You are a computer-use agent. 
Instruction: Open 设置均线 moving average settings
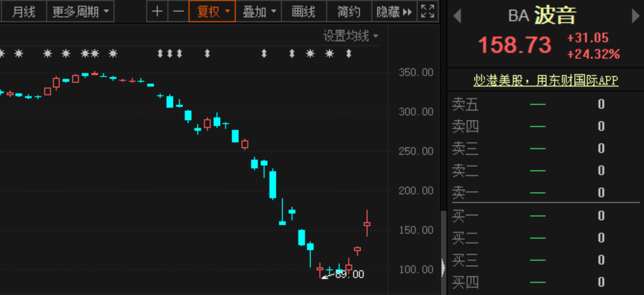coord(350,36)
